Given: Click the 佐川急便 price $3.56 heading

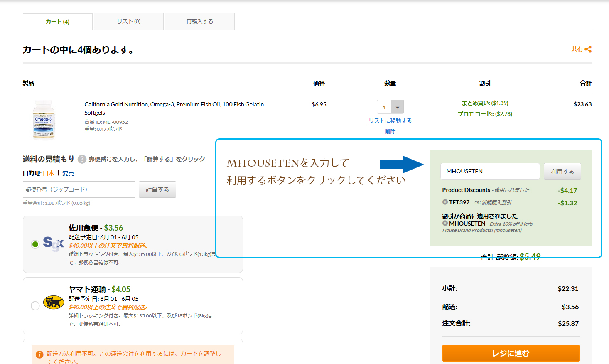Looking at the screenshot, I should [x=113, y=228].
